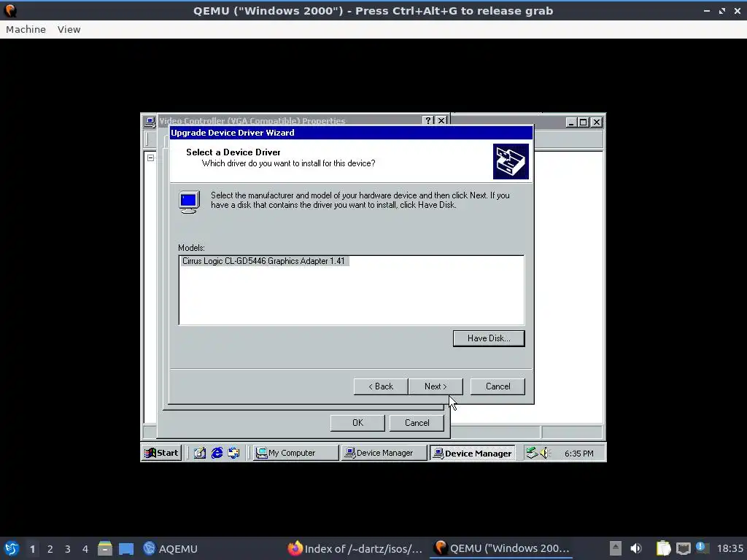Maximize the QEMU host window
This screenshot has width=747, height=560.
point(722,10)
